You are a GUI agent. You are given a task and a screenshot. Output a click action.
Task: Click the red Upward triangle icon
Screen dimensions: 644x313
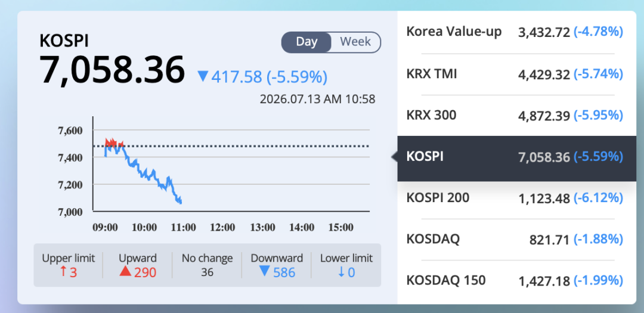pos(125,271)
